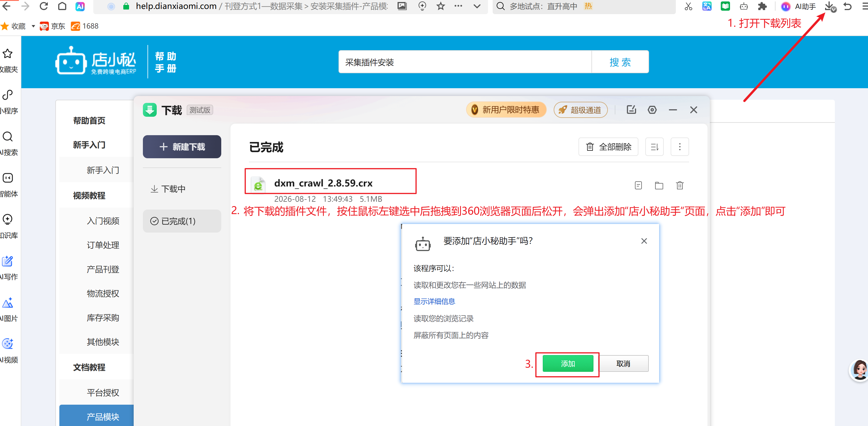Click the 新用户限时特惠 promo button
The image size is (868, 426).
(x=506, y=110)
